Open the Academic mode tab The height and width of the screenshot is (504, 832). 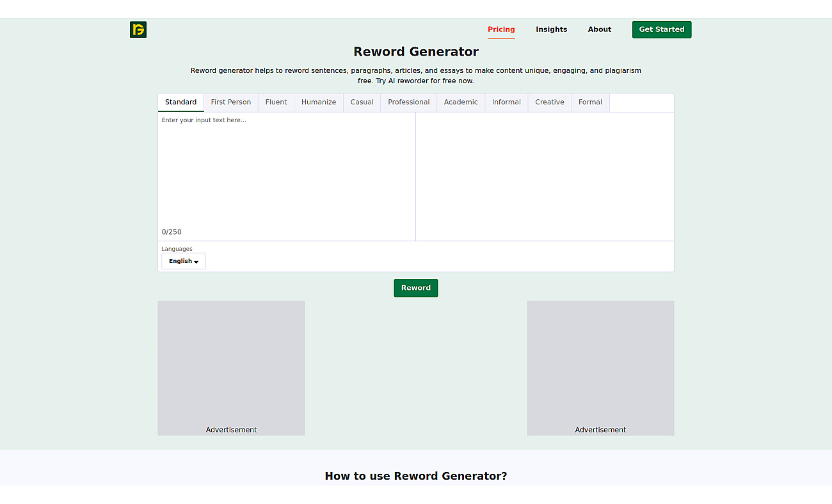(461, 102)
